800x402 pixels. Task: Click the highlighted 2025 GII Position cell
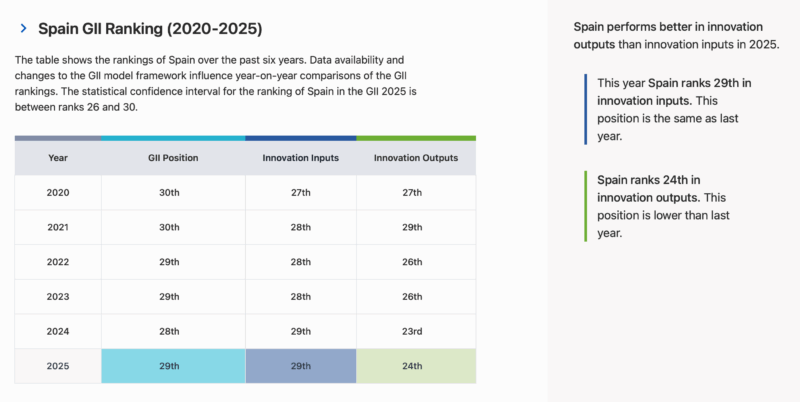pyautogui.click(x=173, y=366)
